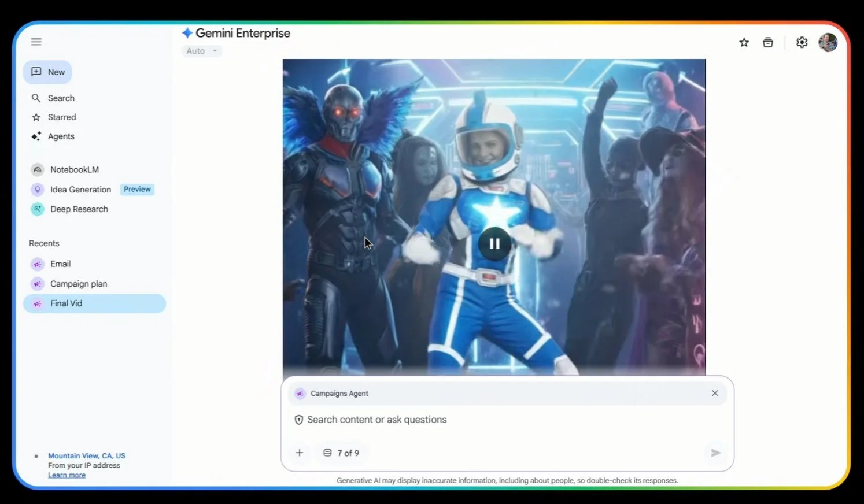Click the Final Vid megaphone icon
Image resolution: width=864 pixels, height=504 pixels.
tap(38, 303)
